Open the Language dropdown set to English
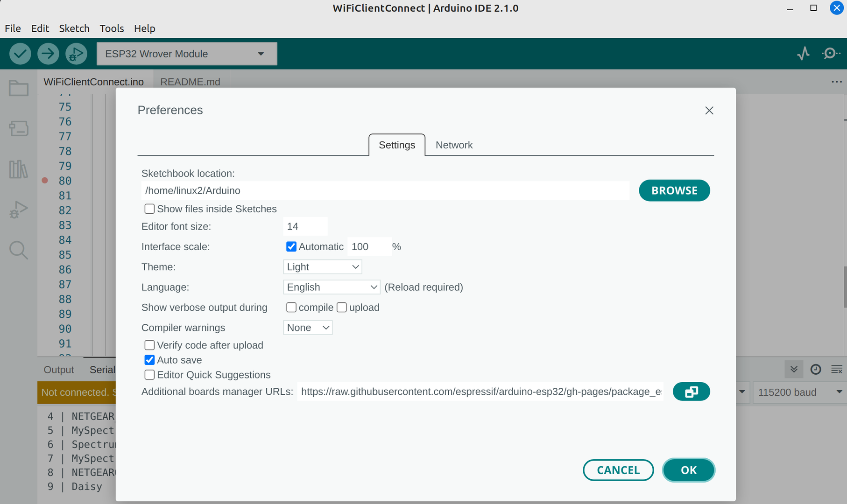The image size is (847, 504). click(332, 287)
